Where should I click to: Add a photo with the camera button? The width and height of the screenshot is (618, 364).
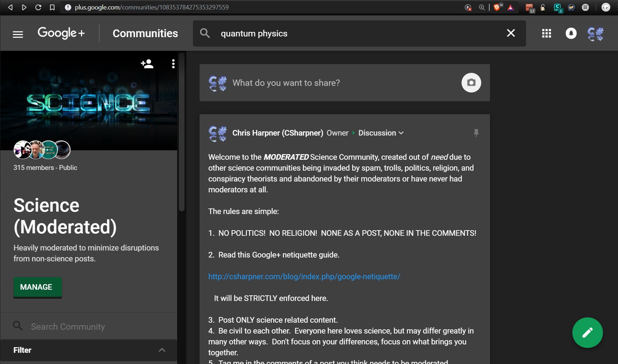[471, 83]
